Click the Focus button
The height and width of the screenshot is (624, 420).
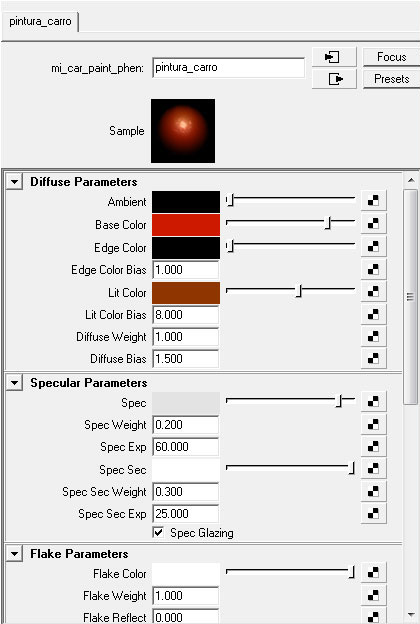tap(391, 57)
